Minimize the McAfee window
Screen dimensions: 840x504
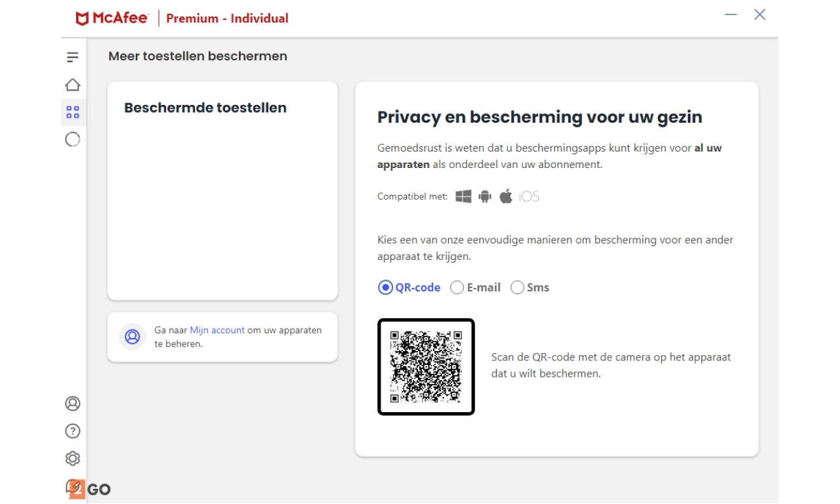(x=731, y=14)
